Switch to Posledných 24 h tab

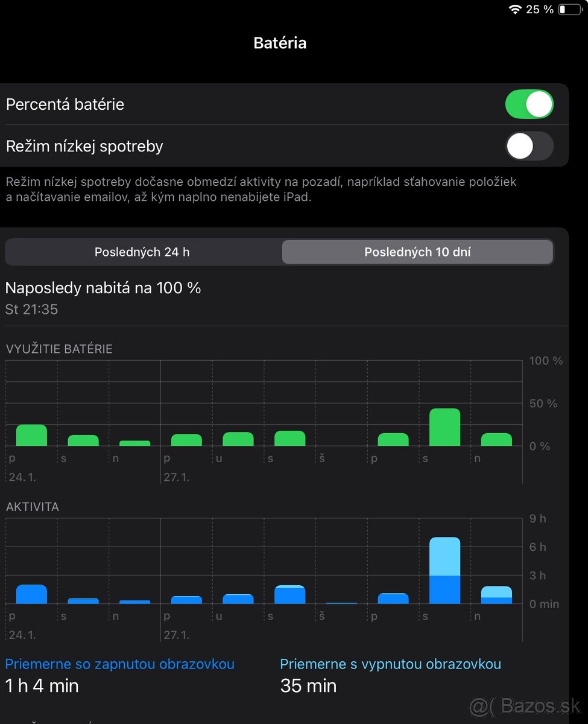(142, 252)
